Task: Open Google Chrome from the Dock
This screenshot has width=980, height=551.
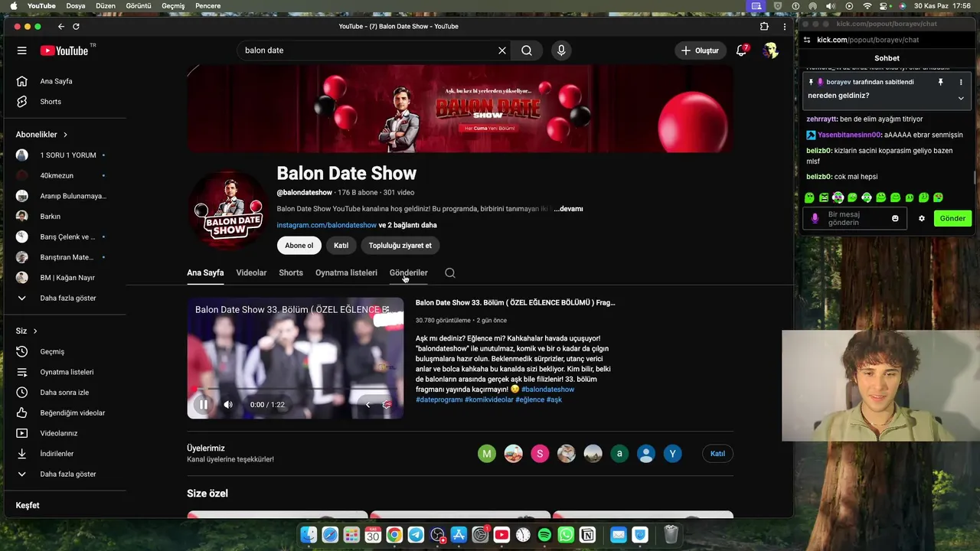Action: (x=394, y=535)
